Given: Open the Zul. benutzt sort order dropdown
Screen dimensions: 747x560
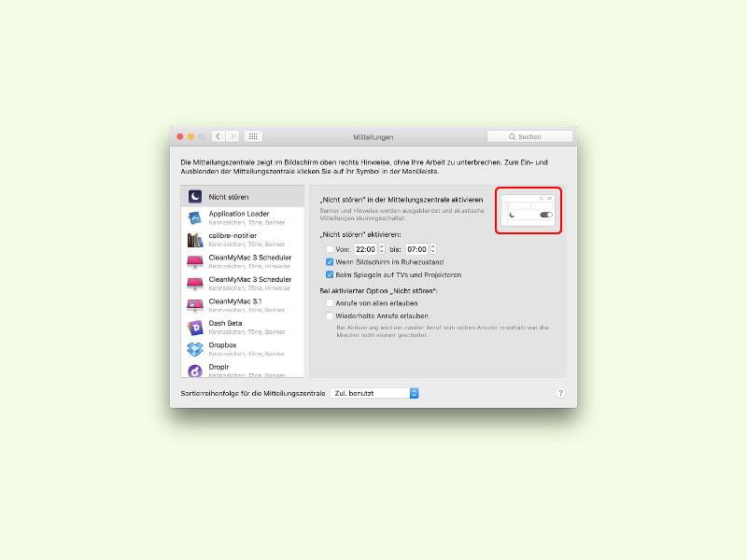Looking at the screenshot, I should 374,393.
